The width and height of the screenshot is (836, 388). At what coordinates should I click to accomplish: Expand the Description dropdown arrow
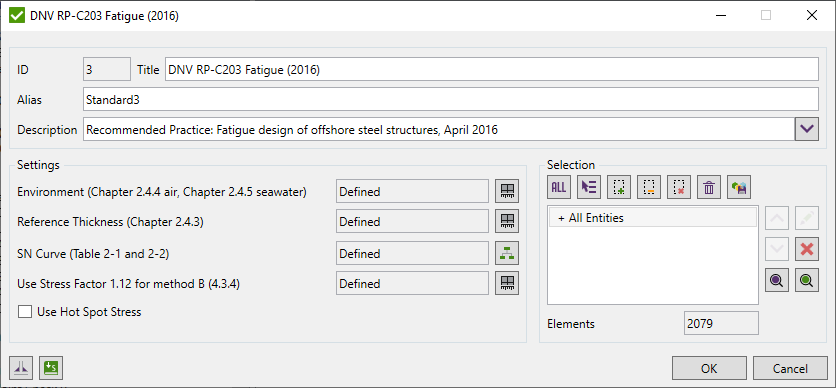[x=807, y=130]
